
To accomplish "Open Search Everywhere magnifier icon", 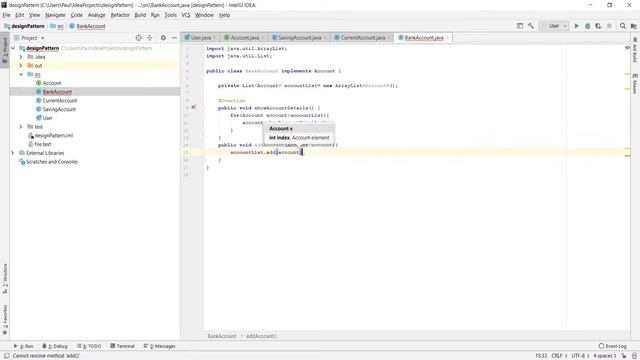I will coord(623,26).
